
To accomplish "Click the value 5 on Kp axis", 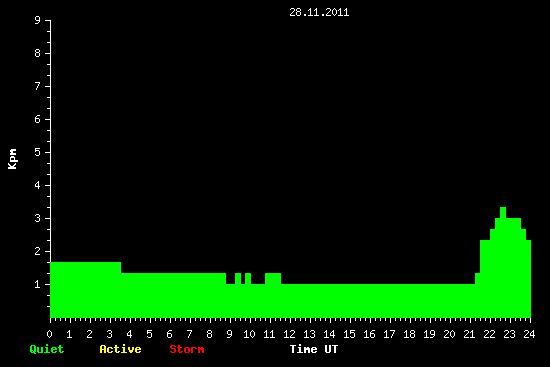I will point(38,152).
